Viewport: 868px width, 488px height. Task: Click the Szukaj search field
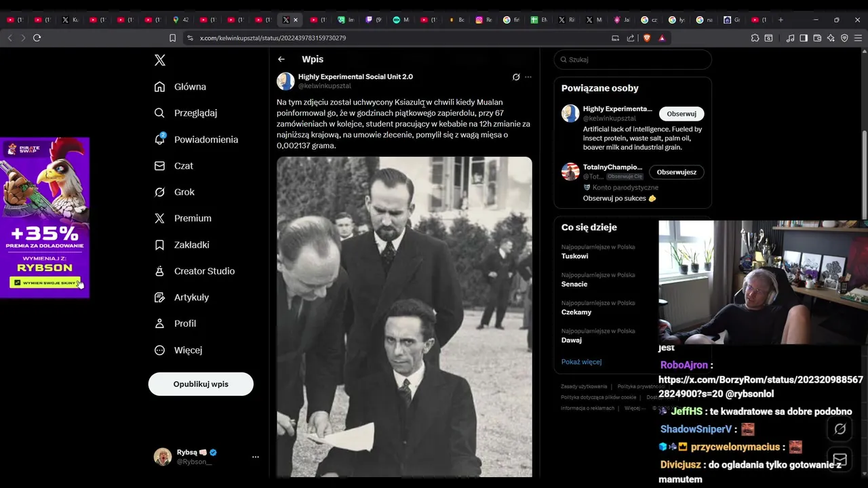pyautogui.click(x=633, y=60)
